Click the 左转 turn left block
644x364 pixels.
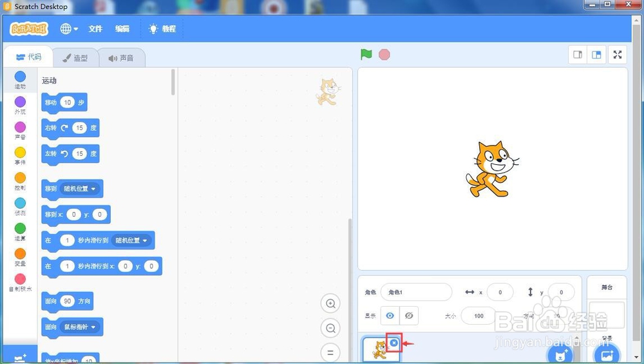70,154
